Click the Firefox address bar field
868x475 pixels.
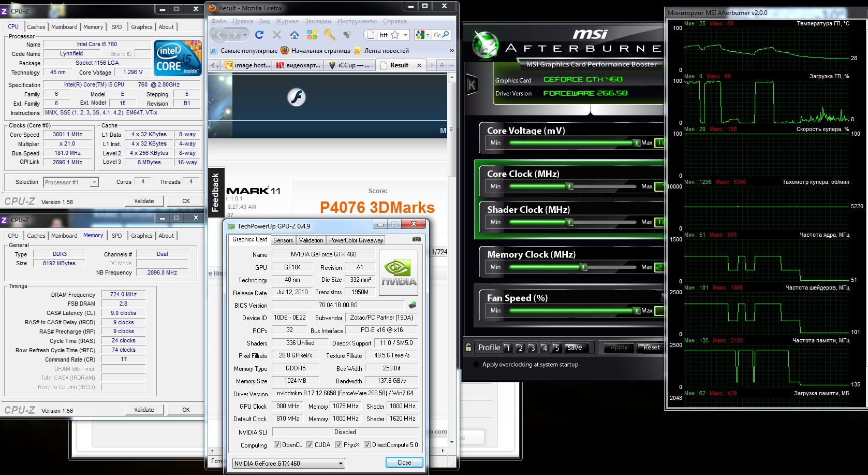(x=384, y=35)
